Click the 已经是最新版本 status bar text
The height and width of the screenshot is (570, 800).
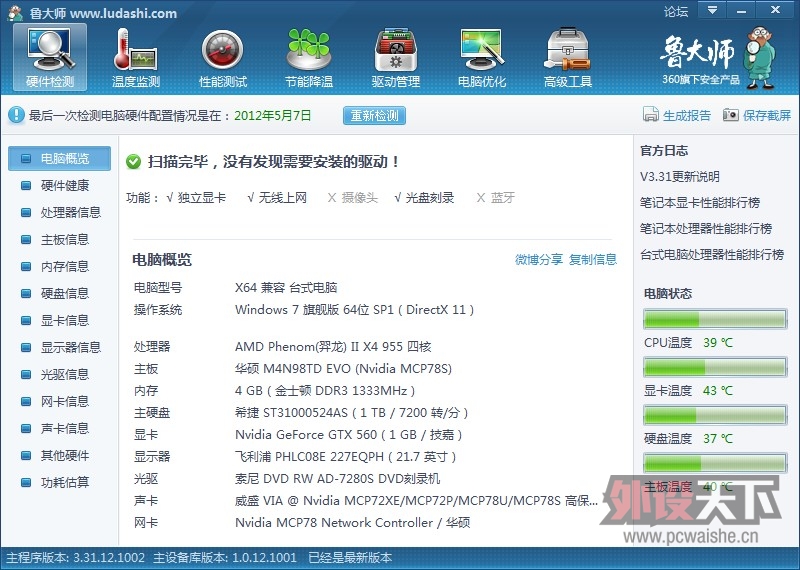click(350, 558)
